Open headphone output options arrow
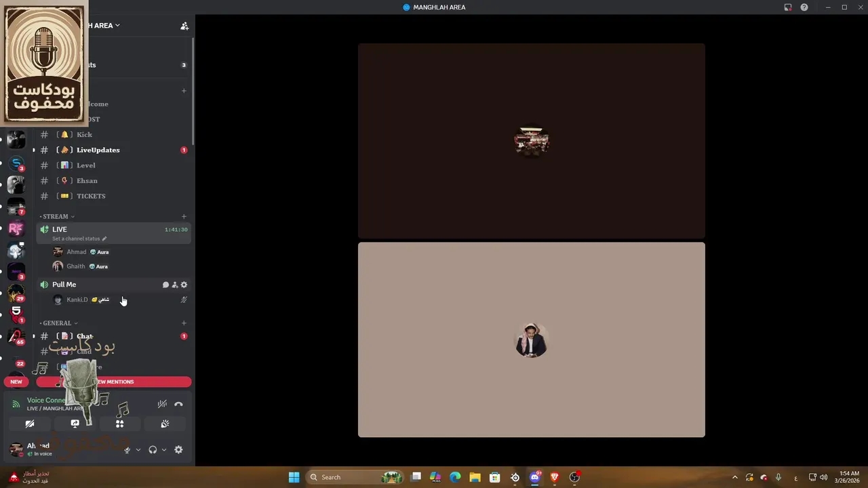 pos(163,449)
